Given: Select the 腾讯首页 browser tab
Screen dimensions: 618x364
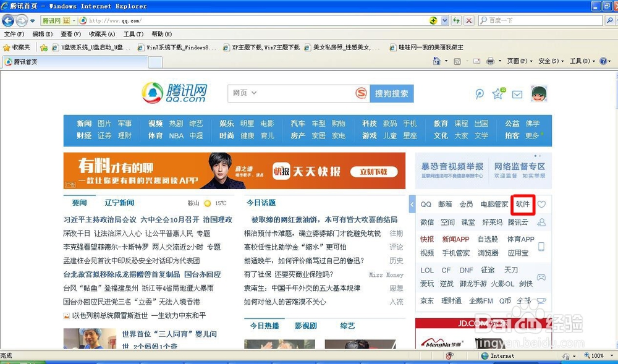Looking at the screenshot, I should (75, 62).
